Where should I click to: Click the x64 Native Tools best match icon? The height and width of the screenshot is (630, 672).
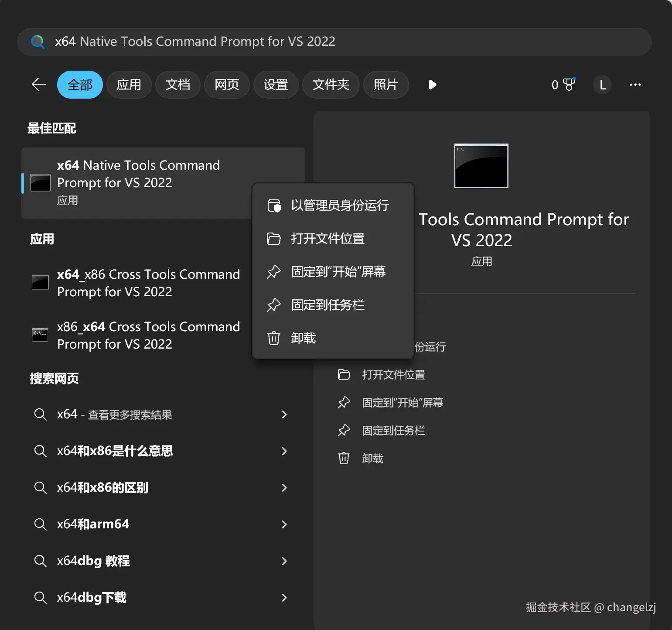pyautogui.click(x=40, y=183)
